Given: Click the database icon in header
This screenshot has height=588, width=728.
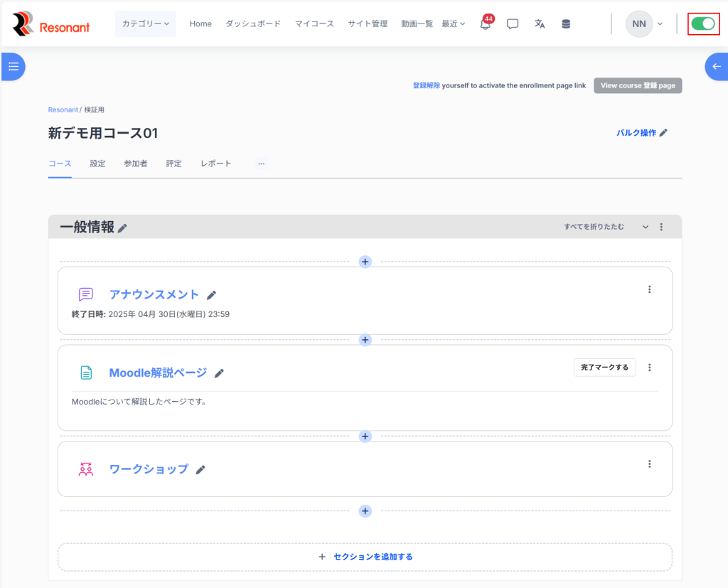Looking at the screenshot, I should click(x=566, y=24).
